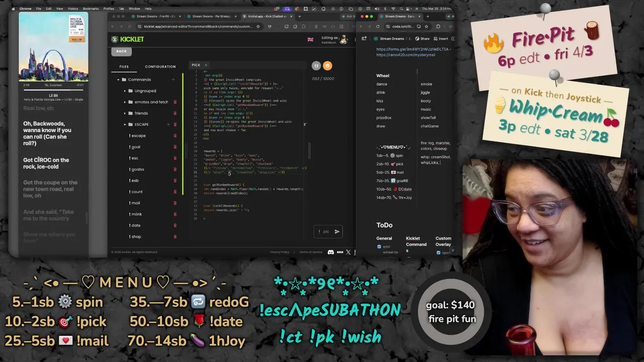Close the PICK editor tab
This screenshot has width=644, height=362.
click(205, 65)
